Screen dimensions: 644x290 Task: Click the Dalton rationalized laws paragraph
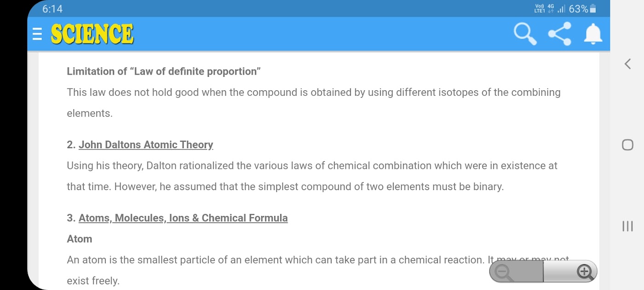[x=312, y=176]
